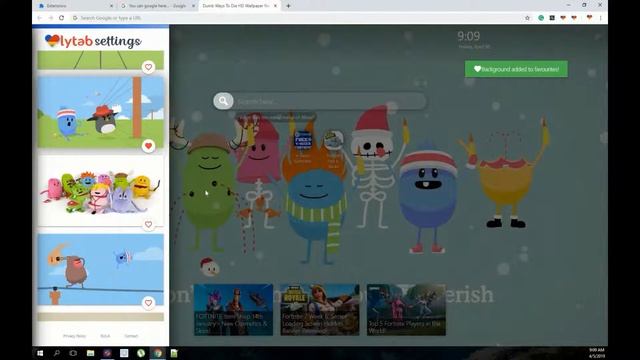Screen dimensions: 640x360
Task: Open the Top 5 Fortnite Players article
Action: (407, 310)
